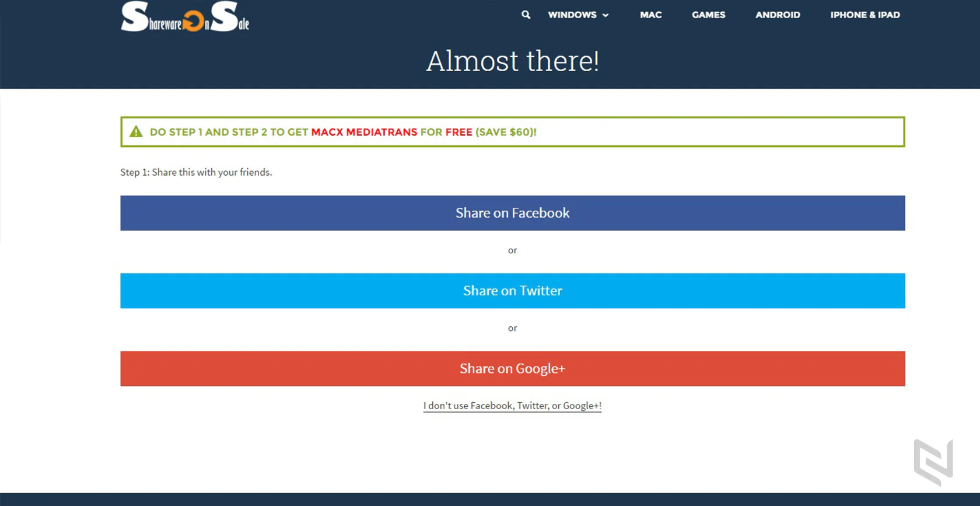Open the Windows menu item
Screen dimensions: 980x506
click(x=572, y=15)
